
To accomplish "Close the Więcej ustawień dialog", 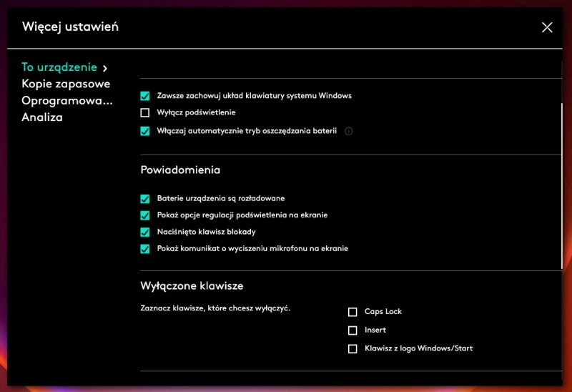I will 547,27.
